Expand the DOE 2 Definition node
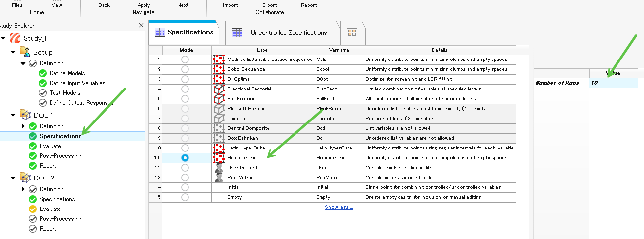 click(23, 189)
